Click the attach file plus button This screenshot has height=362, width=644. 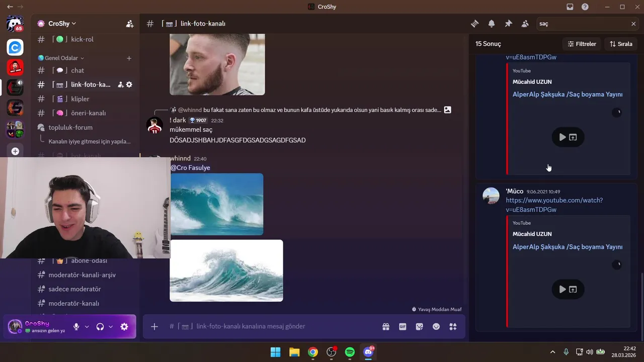[x=154, y=326]
